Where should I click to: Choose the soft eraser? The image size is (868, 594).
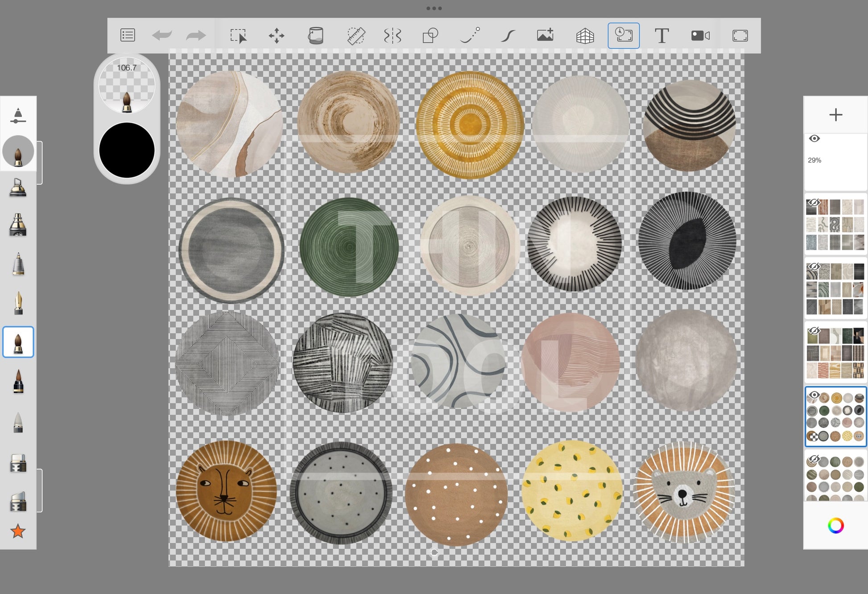(18, 502)
